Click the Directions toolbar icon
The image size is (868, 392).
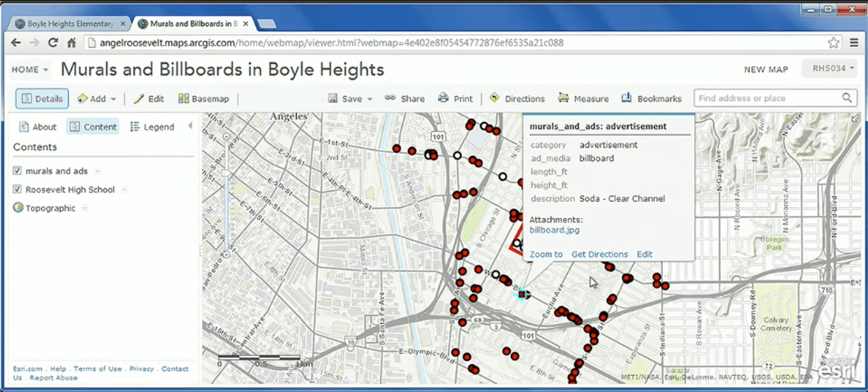coord(495,98)
